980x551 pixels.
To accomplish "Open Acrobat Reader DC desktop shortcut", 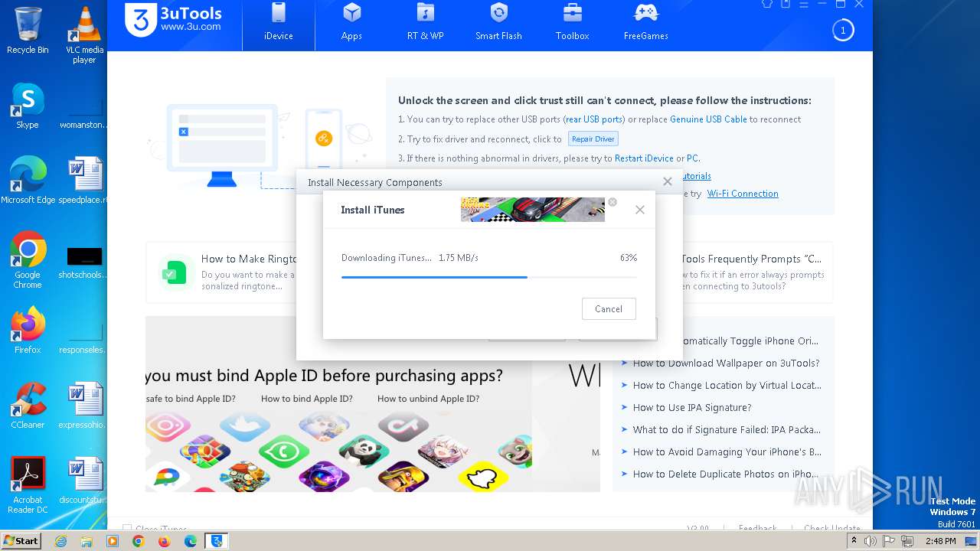I will [x=28, y=485].
